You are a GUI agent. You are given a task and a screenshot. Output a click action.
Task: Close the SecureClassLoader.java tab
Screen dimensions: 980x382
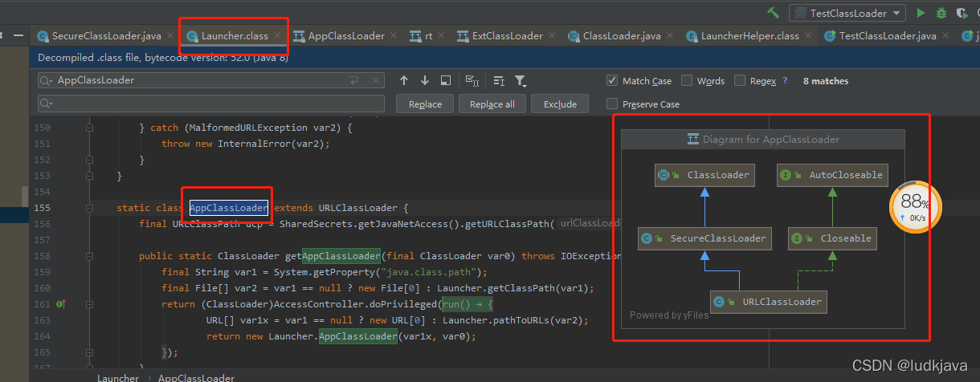tap(170, 36)
